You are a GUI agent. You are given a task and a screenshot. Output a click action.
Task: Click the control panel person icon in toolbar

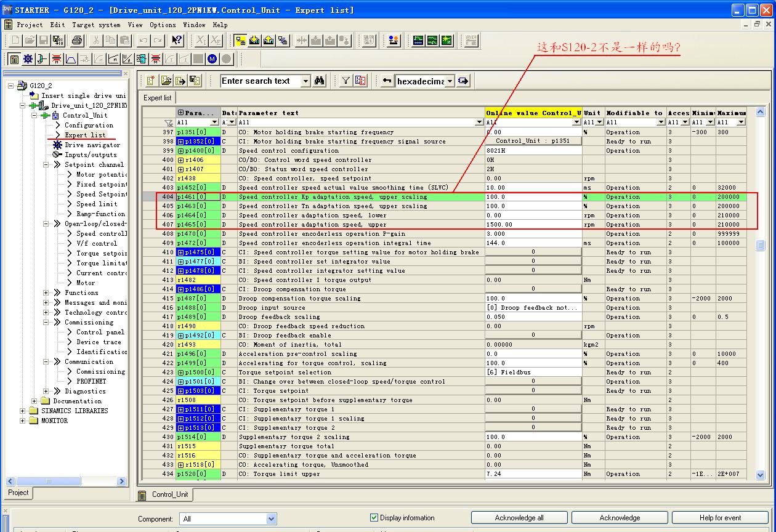tap(394, 41)
